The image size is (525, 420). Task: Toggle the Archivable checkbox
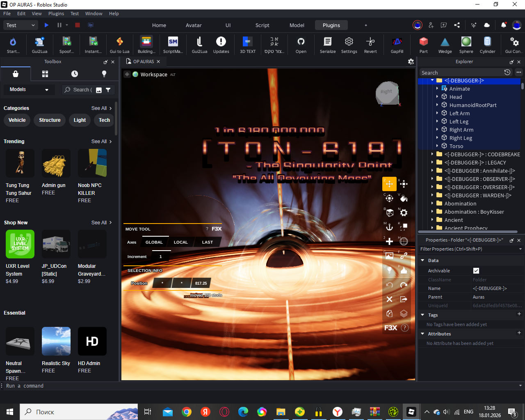(x=476, y=271)
